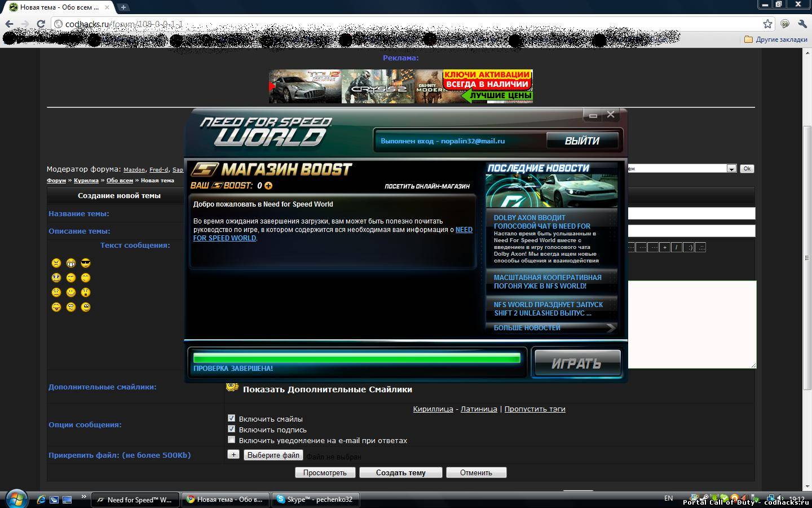Bookmark this page with the star icon
The width and height of the screenshot is (812, 508).
(767, 24)
